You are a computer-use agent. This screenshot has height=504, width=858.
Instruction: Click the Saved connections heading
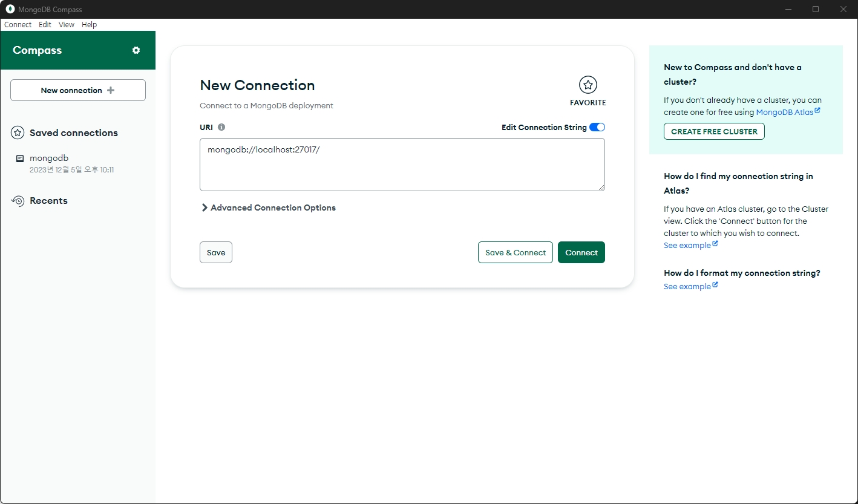pos(74,133)
